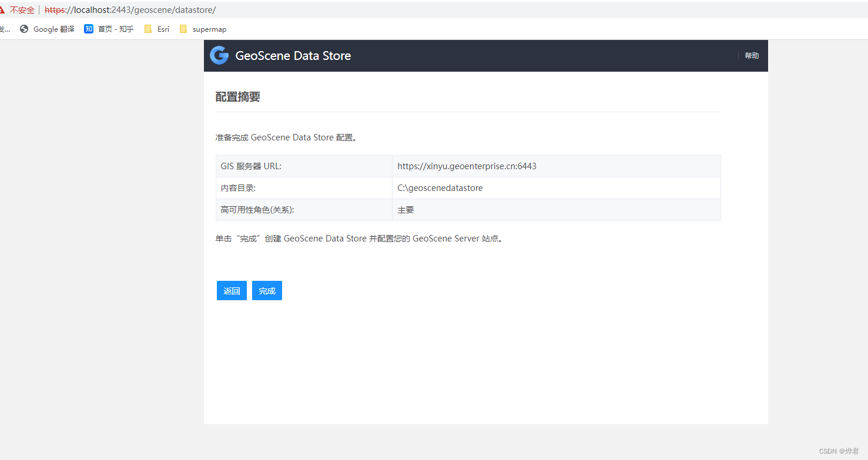Click the 内容目录 label

click(238, 188)
